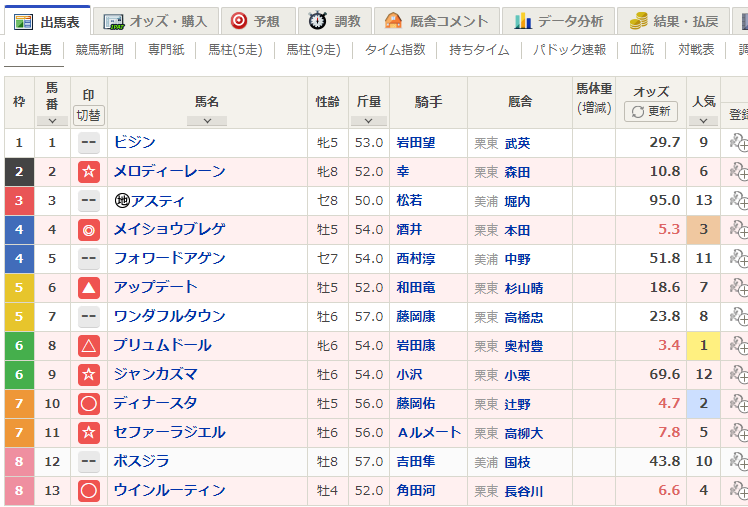The image size is (748, 507).
Task: Switch to the 馬柱(5走) sub-tab
Action: [231, 49]
